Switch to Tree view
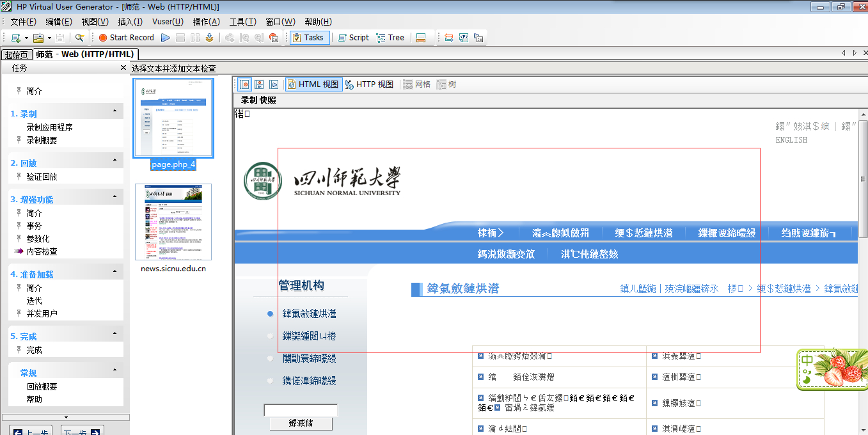 click(391, 38)
